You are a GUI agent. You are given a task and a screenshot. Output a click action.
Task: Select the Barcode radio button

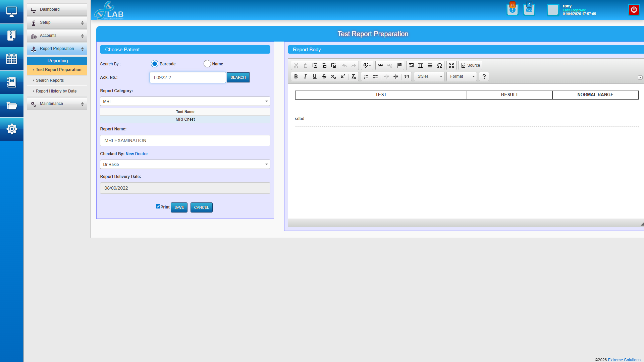coord(155,64)
